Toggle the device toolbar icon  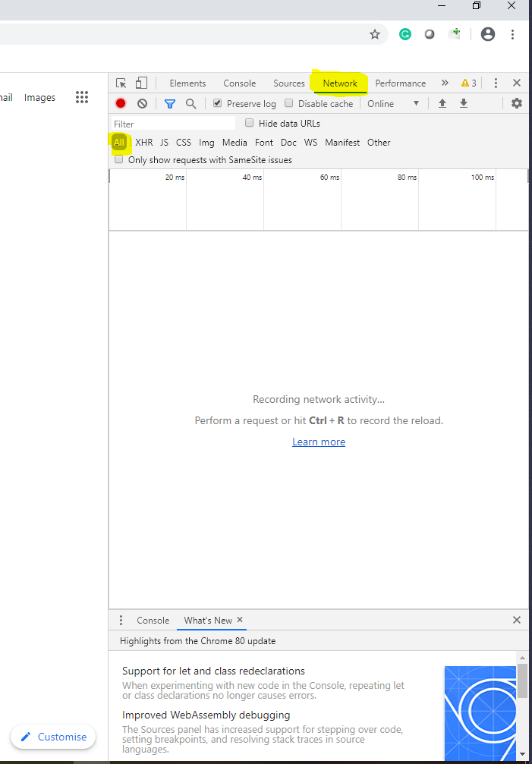pos(141,83)
